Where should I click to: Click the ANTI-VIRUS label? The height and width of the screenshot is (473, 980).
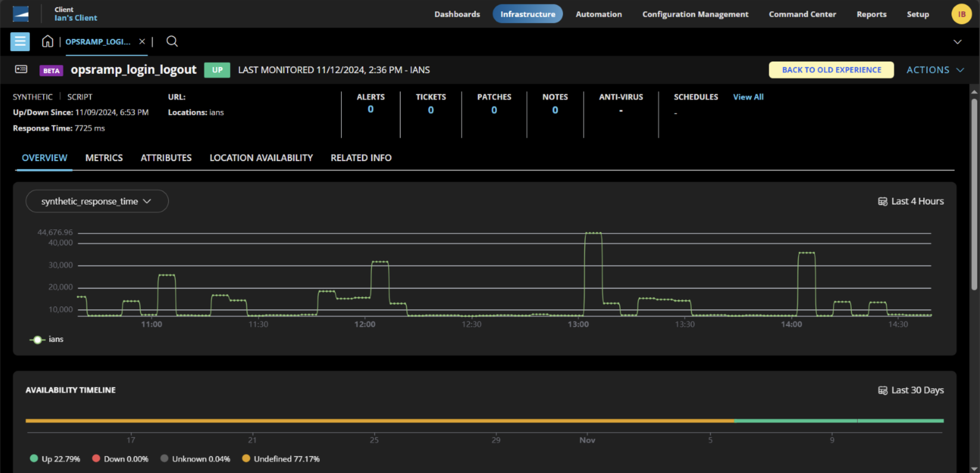coord(621,97)
